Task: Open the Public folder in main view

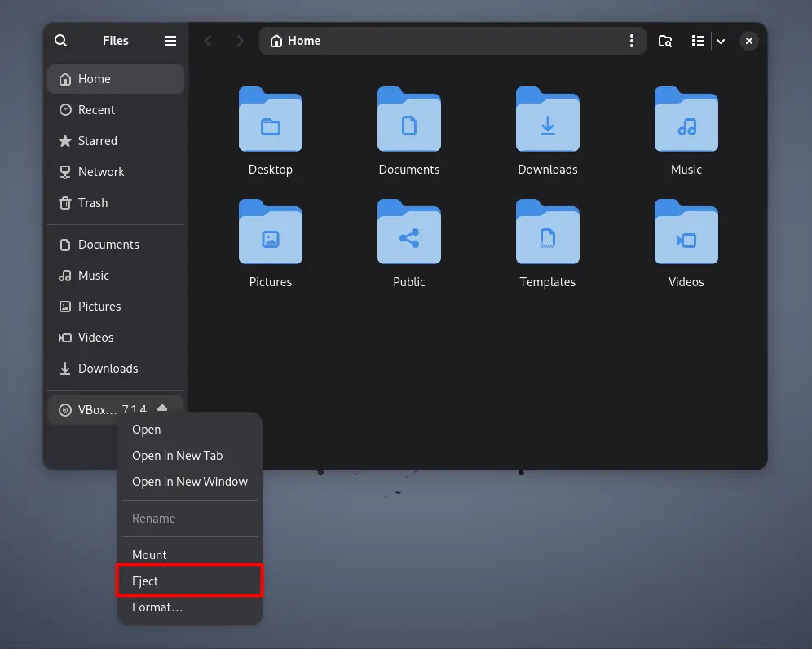Action: tap(409, 235)
